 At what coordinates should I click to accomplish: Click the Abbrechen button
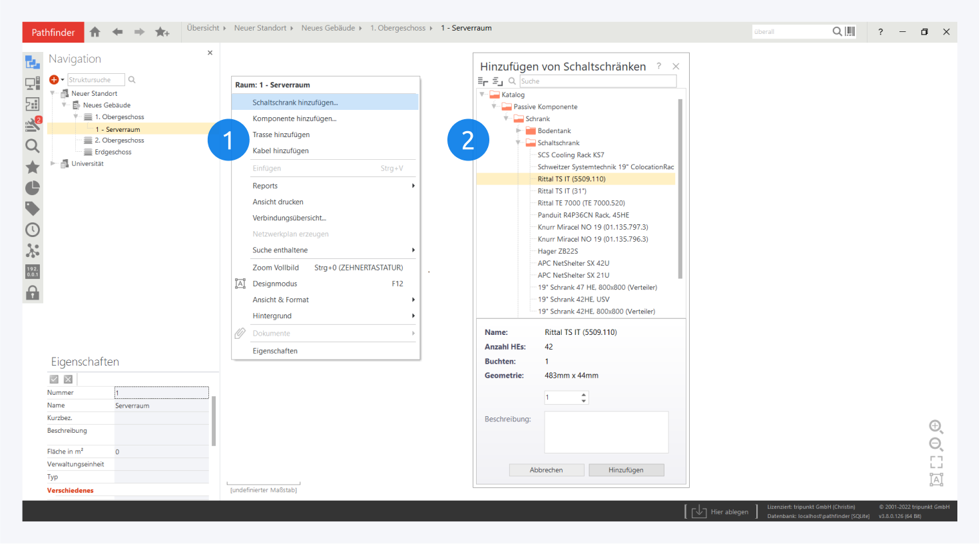[x=546, y=470]
